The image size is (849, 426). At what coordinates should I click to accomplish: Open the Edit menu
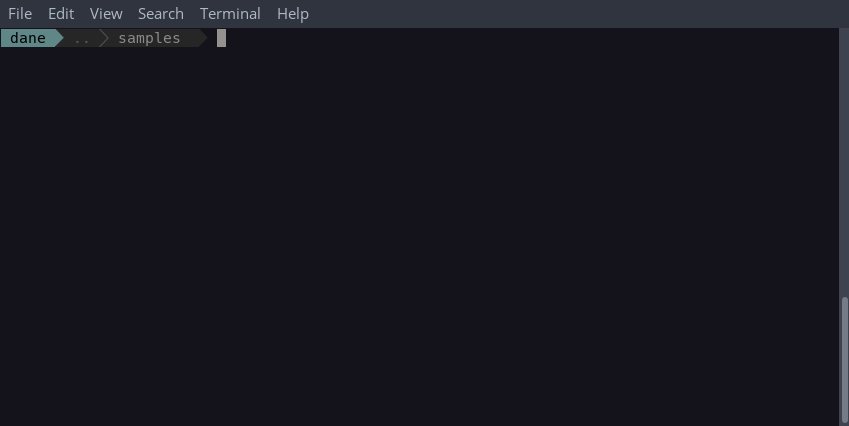coord(61,14)
